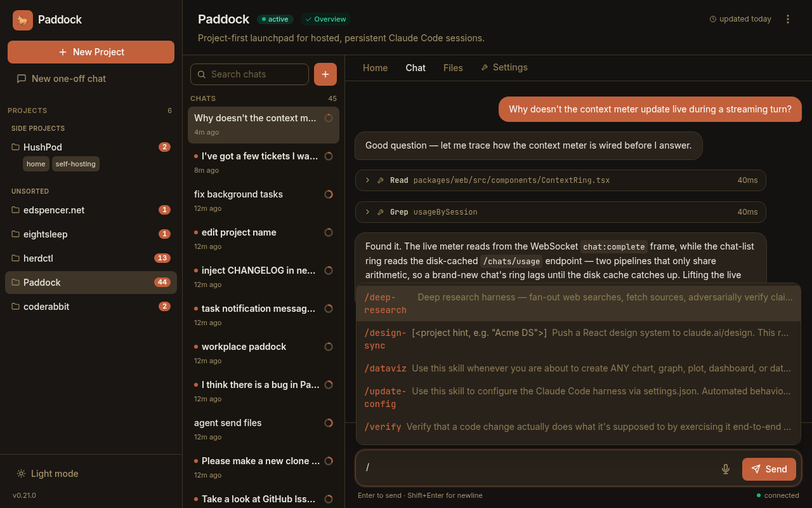Screen dimensions: 812x508
Task: Expand the Grep usageBySession tool call
Action: tap(561, 212)
